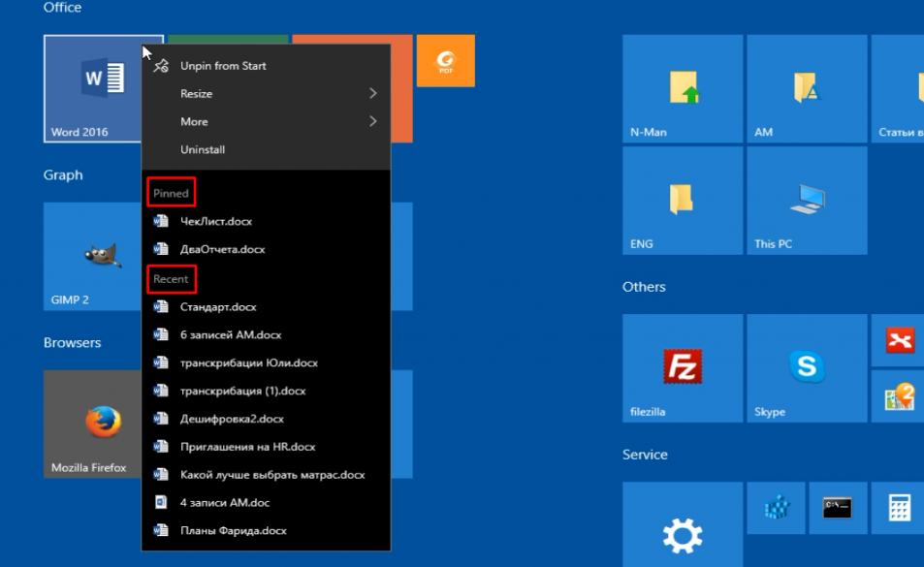Screen dimensions: 924x567
Task: Expand the Resize submenu
Action: point(266,94)
